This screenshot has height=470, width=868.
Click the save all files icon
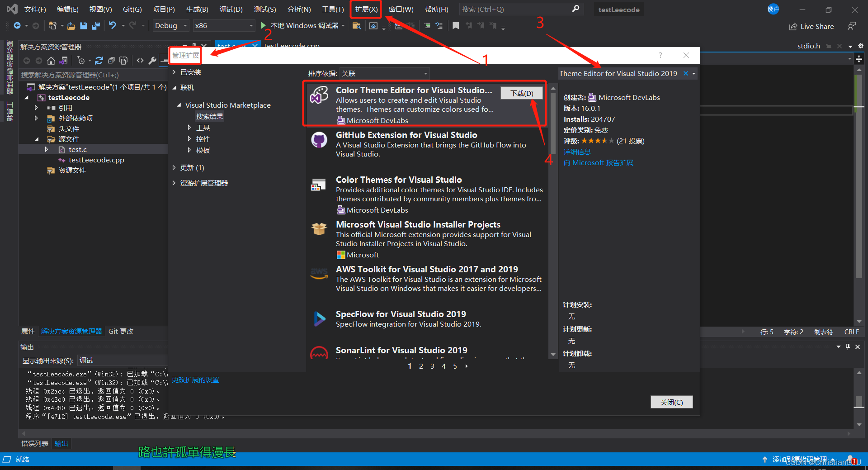pos(95,26)
